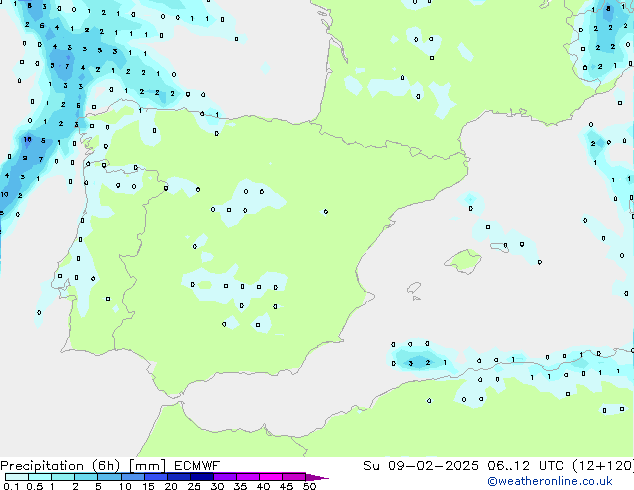Click the "35" legend scale label

tap(240, 486)
